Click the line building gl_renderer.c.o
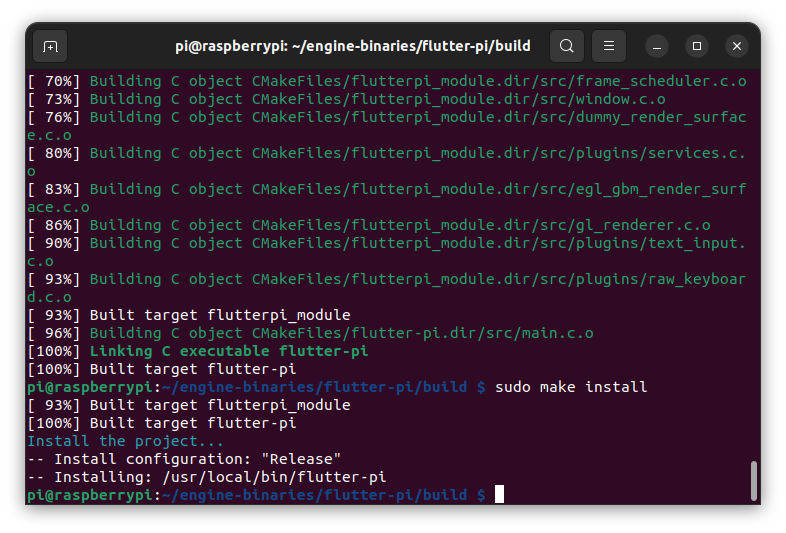 coord(369,225)
